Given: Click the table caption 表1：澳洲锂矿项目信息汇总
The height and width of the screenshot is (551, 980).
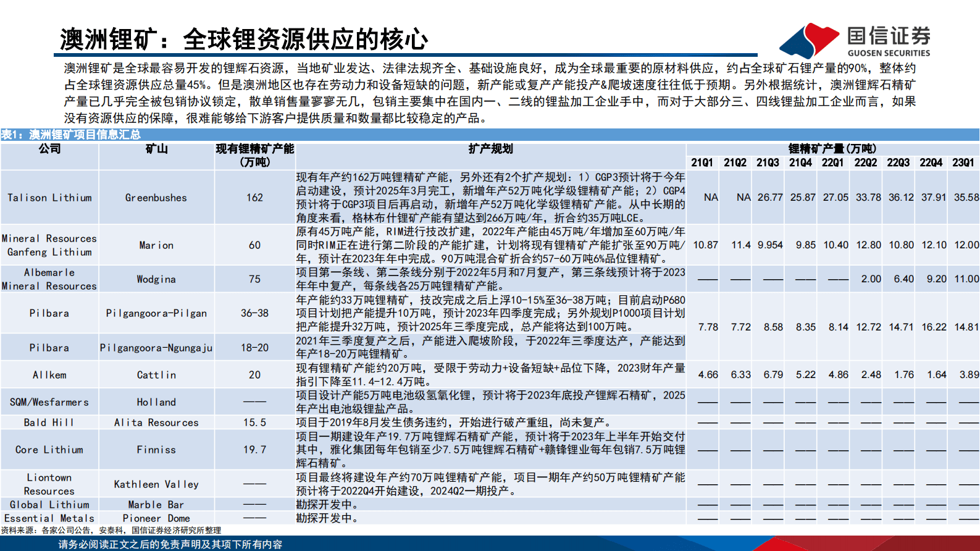Looking at the screenshot, I should coord(70,135).
